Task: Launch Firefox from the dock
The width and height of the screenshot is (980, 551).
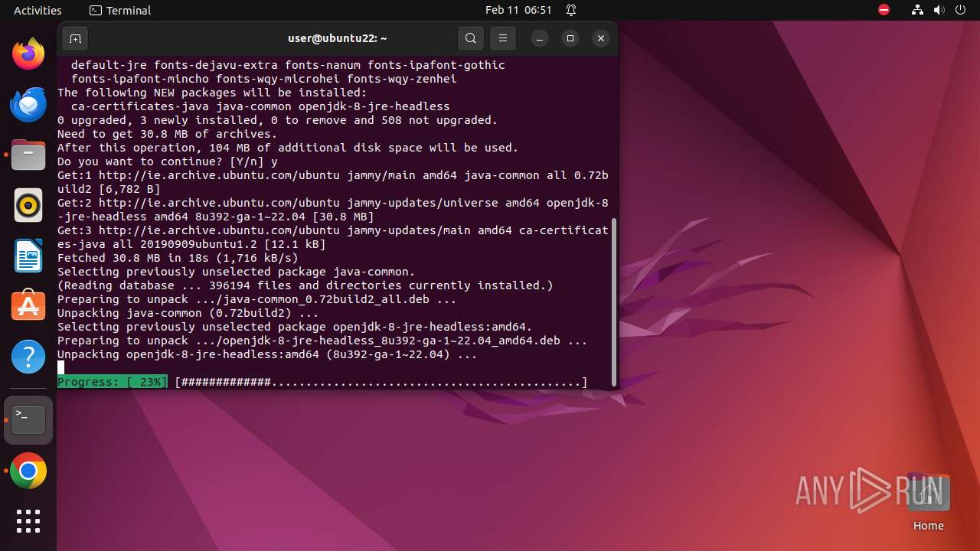Action: click(x=28, y=54)
